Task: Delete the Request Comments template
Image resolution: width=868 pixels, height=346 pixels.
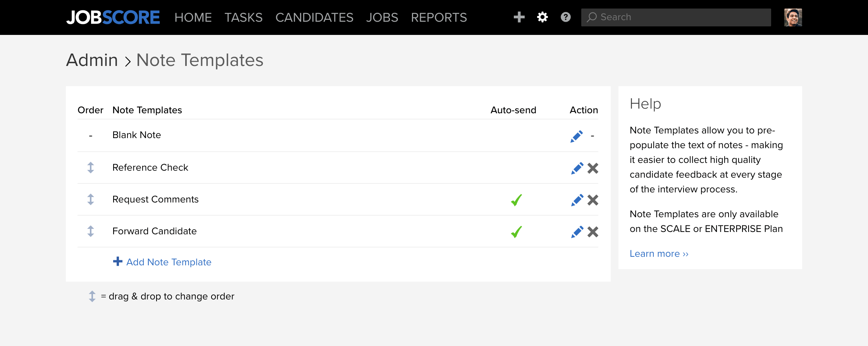Action: tap(593, 200)
